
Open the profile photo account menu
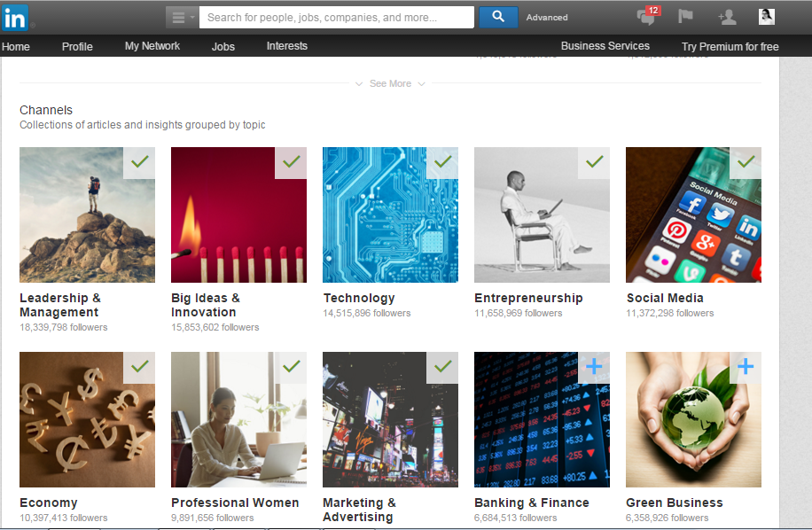coord(767,17)
